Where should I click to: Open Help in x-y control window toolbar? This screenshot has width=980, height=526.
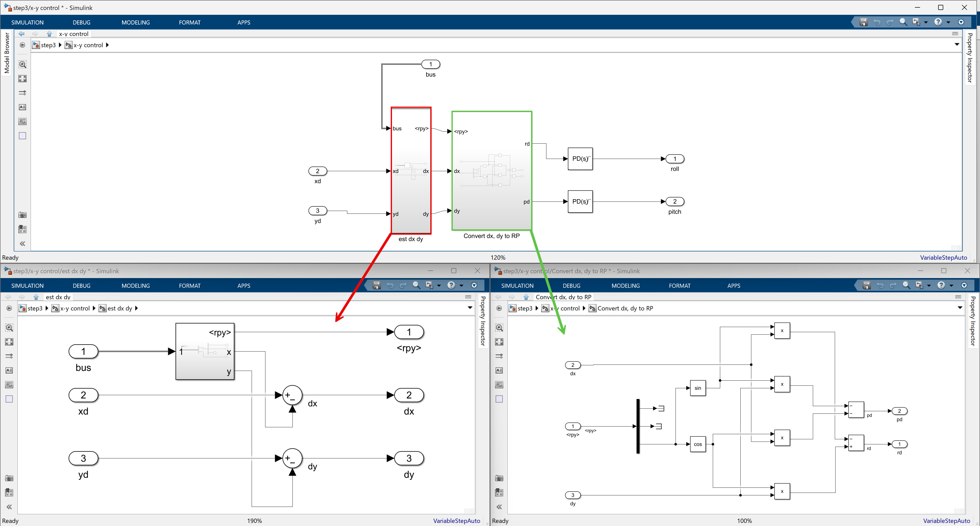[938, 22]
